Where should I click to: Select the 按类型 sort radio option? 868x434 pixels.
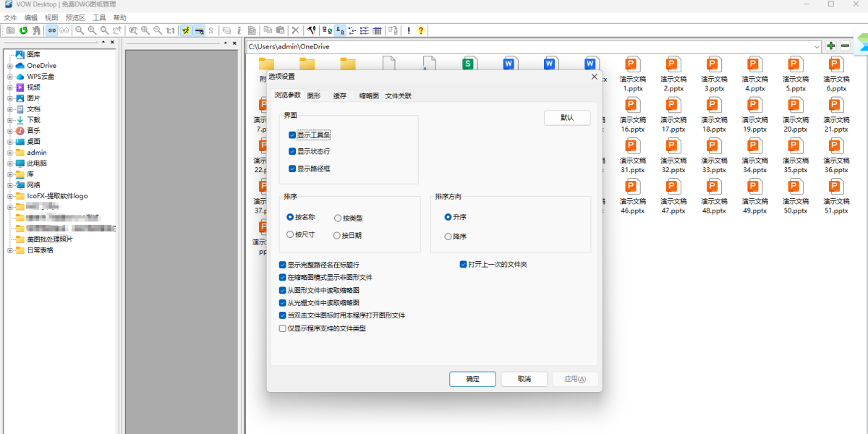pos(338,218)
